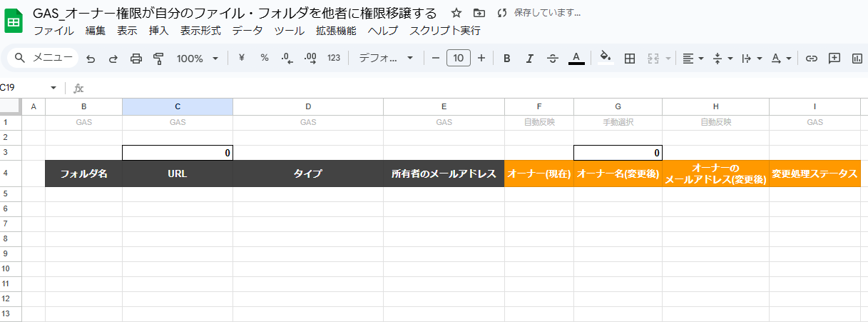
Task: Select the オーナー名(変更後) header cell
Action: coord(618,173)
